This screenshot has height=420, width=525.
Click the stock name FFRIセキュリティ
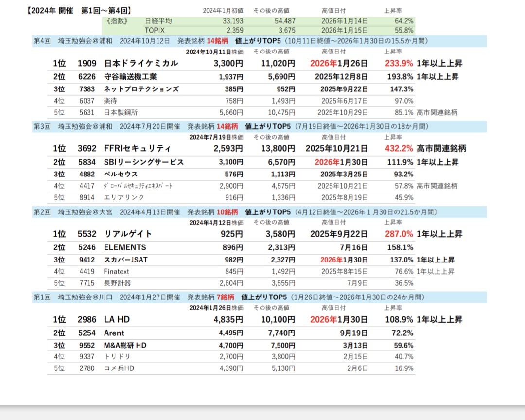point(137,148)
